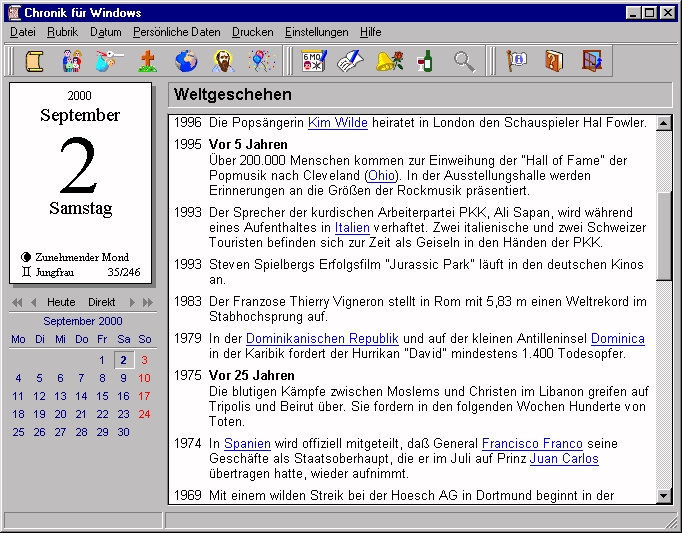
Task: Click the wine bottle and glass icon
Action: [x=425, y=61]
